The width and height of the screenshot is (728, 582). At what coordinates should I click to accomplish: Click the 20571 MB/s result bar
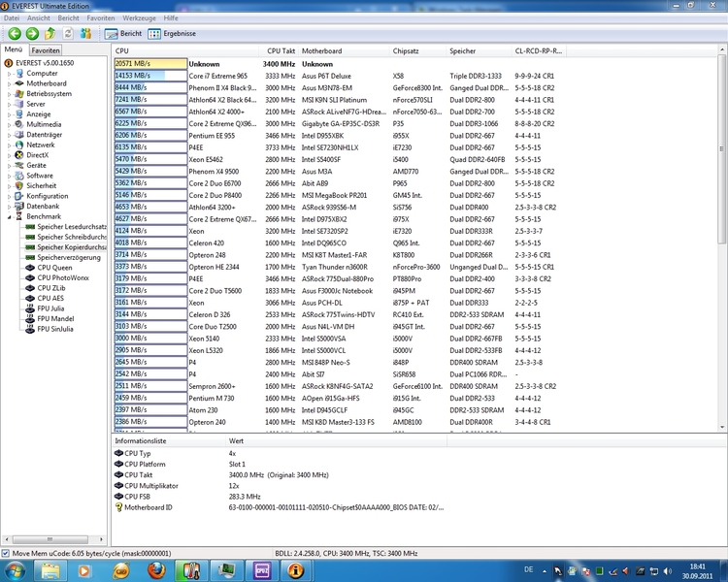click(x=150, y=64)
